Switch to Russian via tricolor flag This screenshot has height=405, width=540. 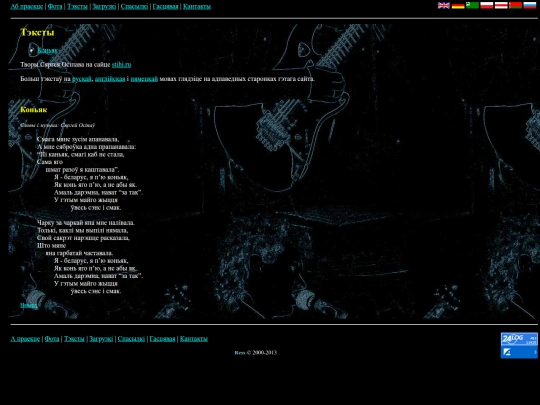[530, 6]
